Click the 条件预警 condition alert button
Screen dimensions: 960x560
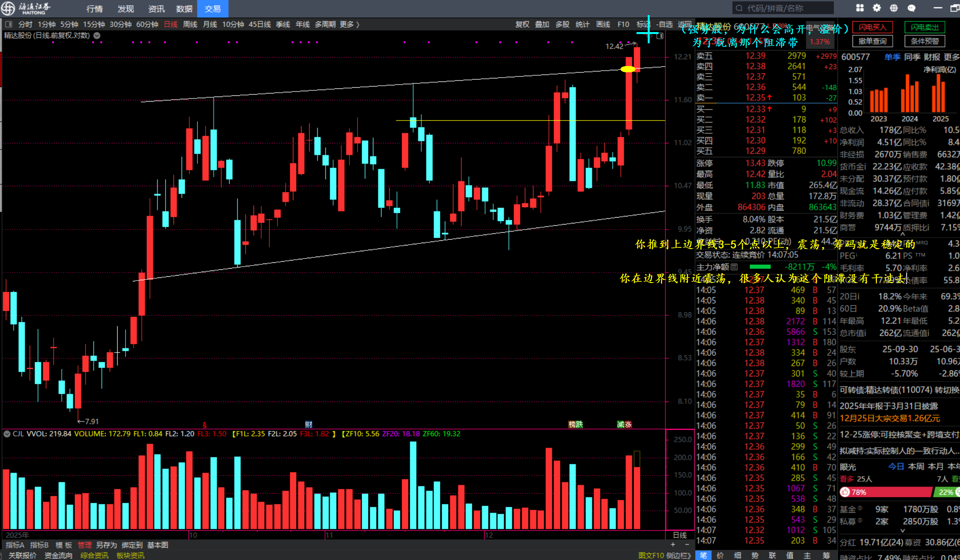click(924, 41)
